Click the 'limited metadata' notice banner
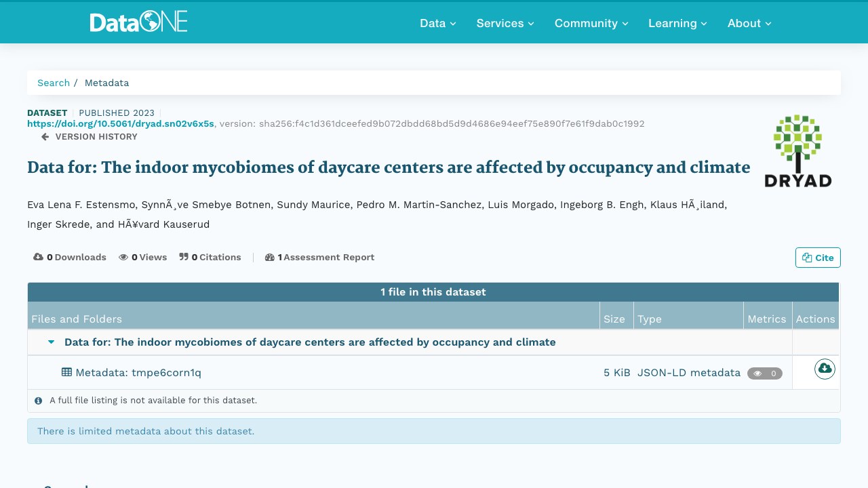 pyautogui.click(x=434, y=431)
